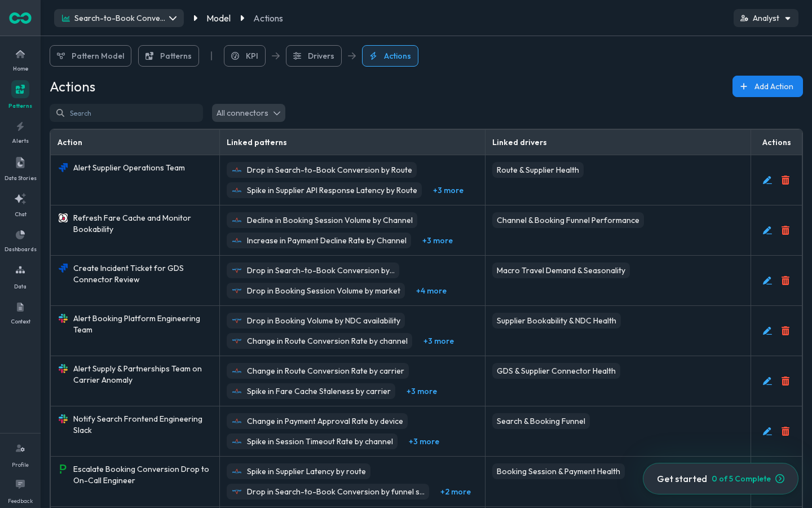Delete Alert Supplier Operations Team action
Image resolution: width=812 pixels, height=508 pixels.
[785, 180]
